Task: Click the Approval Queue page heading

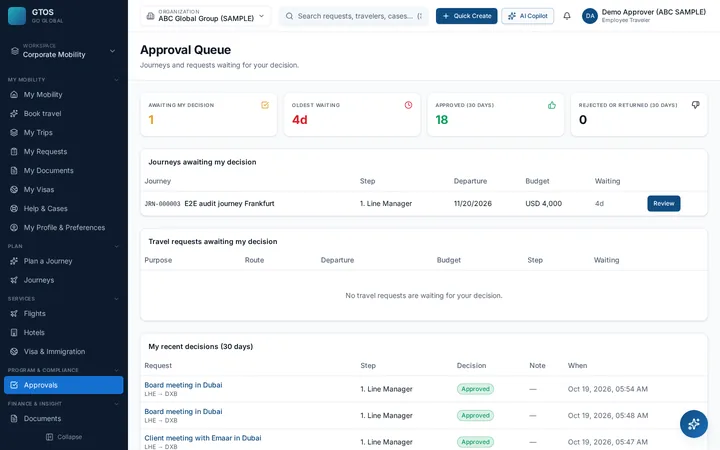Action: pyautogui.click(x=186, y=50)
